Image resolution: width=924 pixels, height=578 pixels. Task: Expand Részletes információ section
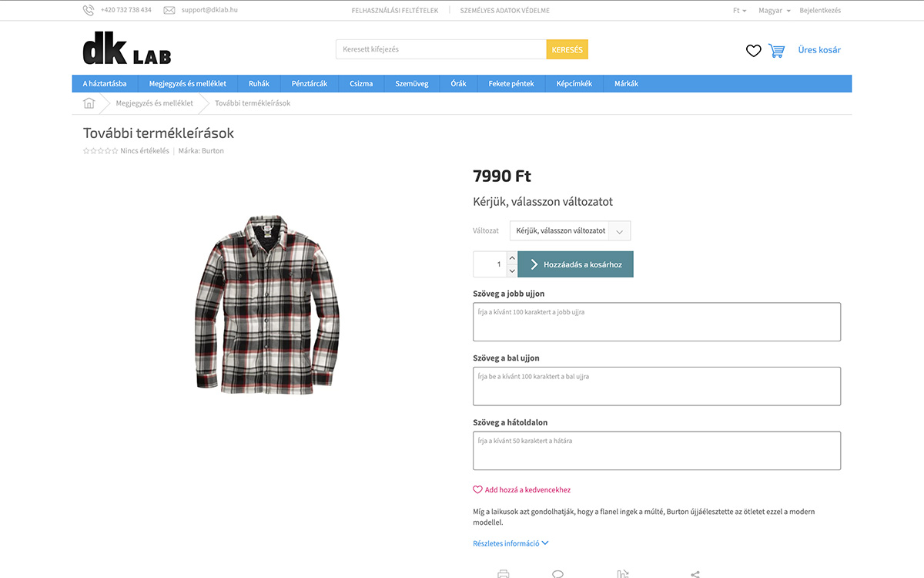[x=511, y=543]
